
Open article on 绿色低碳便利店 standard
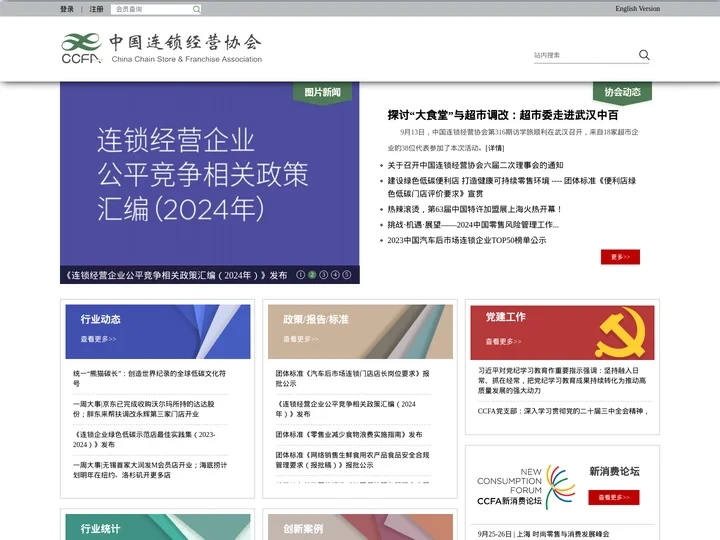(512, 187)
